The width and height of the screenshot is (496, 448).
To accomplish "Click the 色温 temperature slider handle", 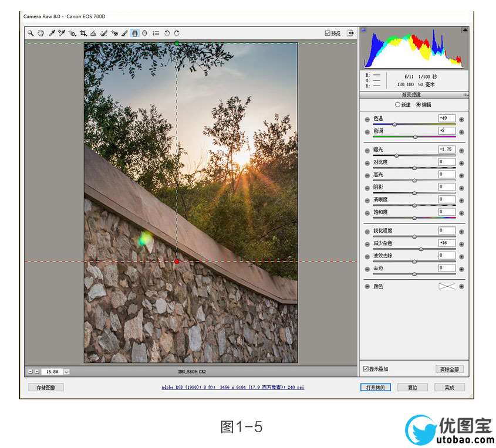I will (394, 124).
